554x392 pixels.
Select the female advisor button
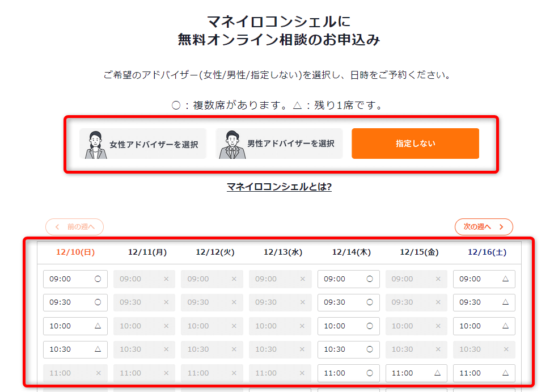click(143, 144)
